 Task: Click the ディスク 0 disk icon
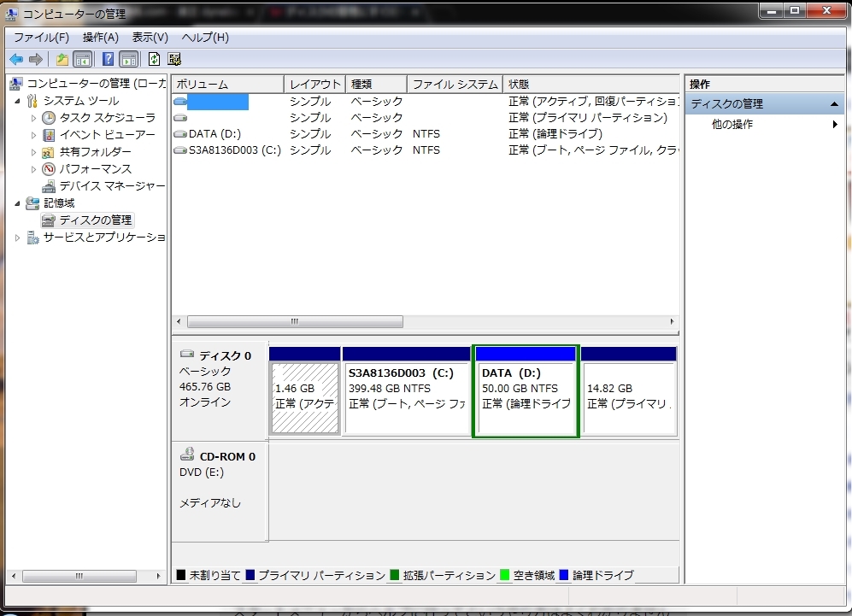[187, 354]
